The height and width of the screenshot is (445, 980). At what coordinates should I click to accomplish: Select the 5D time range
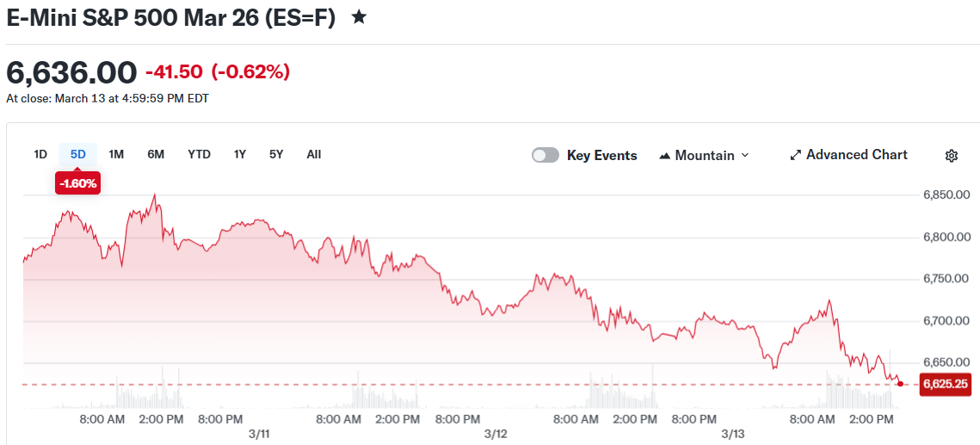pyautogui.click(x=78, y=154)
